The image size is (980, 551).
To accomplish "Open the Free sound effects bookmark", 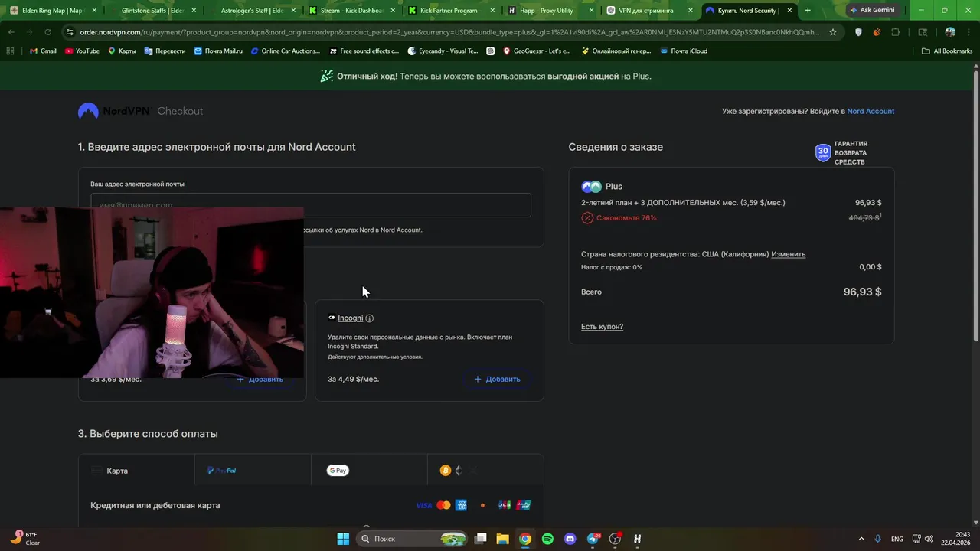I will tap(364, 51).
